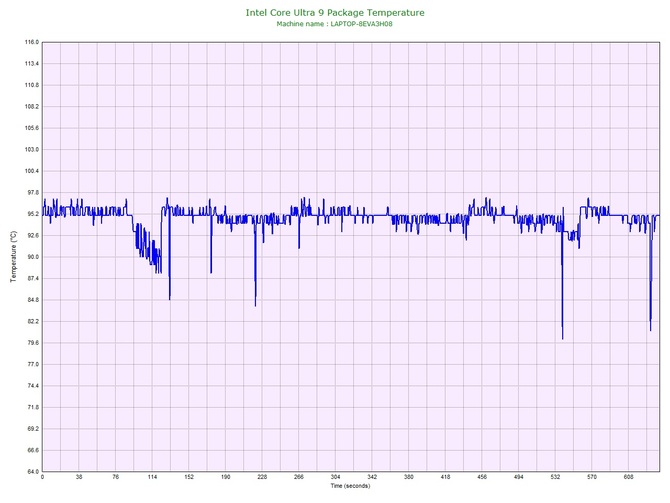The height and width of the screenshot is (503, 670).
Task: Click the "Machine name : LAPTOP-8EVA3H08" subtitle
Action: point(335,24)
